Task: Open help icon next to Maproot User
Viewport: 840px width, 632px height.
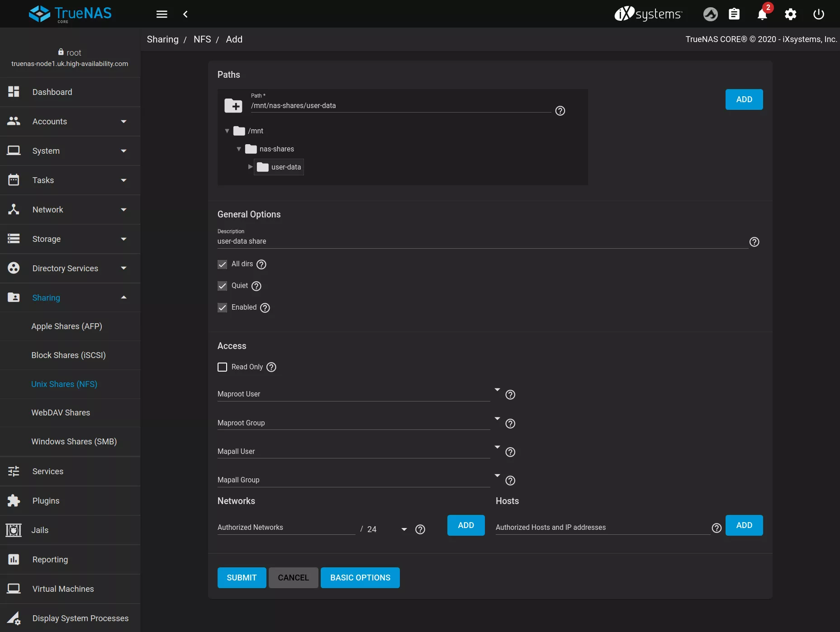Action: (x=510, y=395)
